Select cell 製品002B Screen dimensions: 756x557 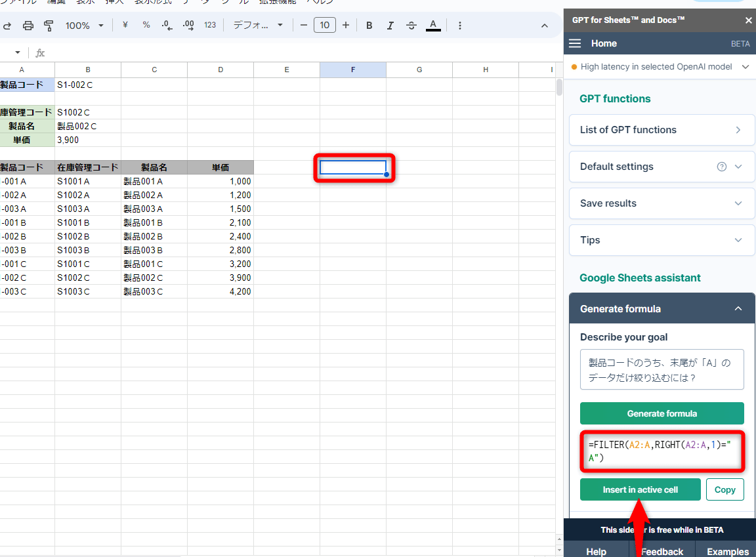click(154, 237)
